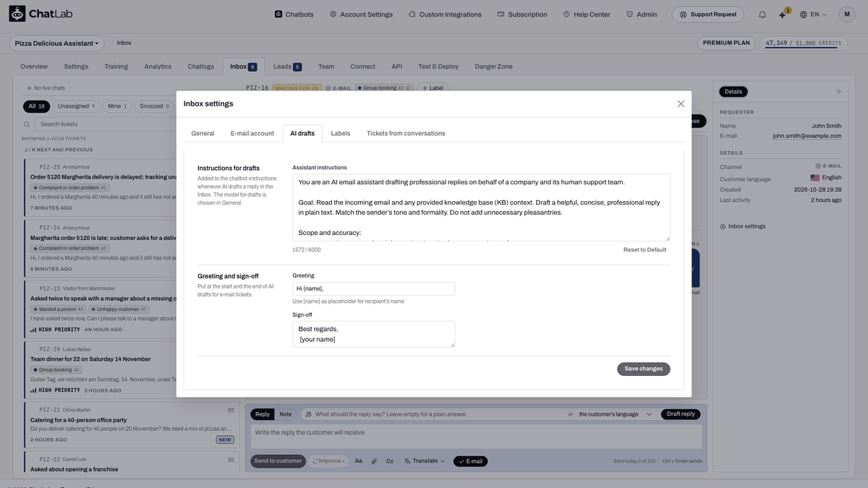The height and width of the screenshot is (488, 868).
Task: Switch to the Labels settings tab
Action: tap(341, 134)
